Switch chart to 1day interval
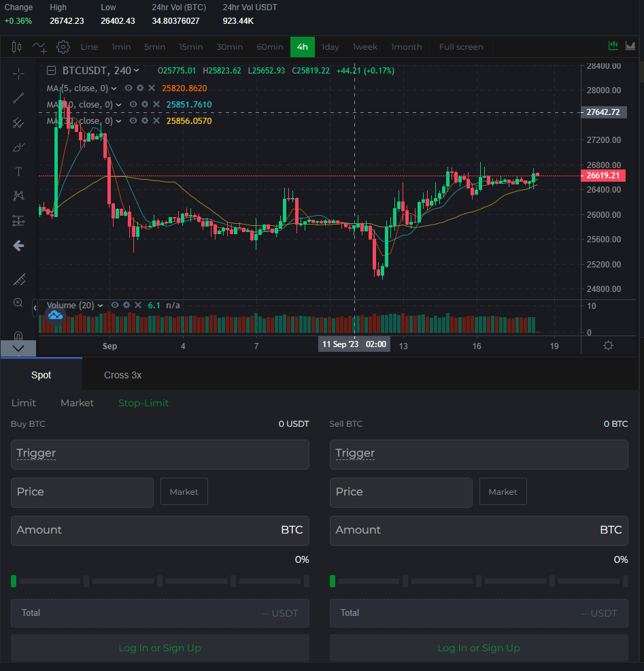This screenshot has width=644, height=671. [330, 47]
